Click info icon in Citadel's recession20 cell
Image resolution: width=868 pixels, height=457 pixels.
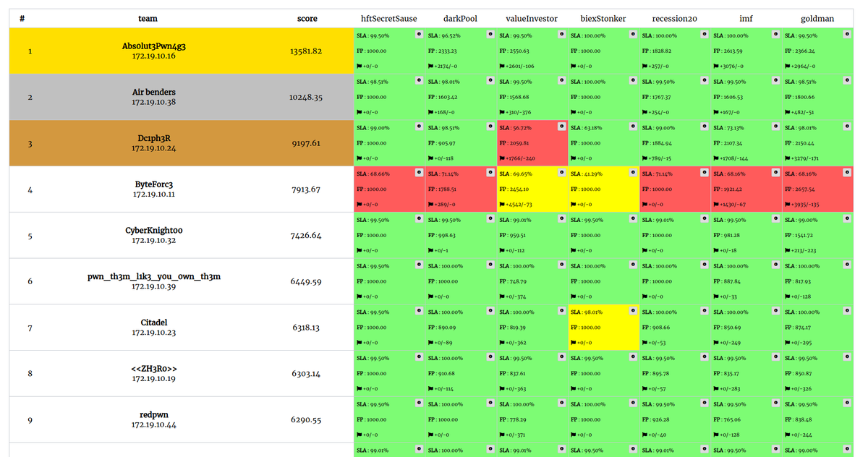coord(705,312)
